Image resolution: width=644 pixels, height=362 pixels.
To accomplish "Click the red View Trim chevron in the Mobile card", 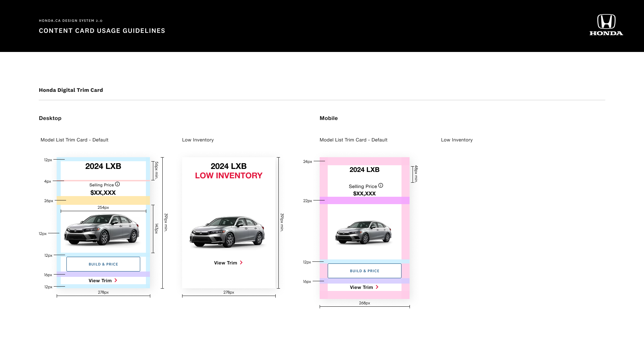I will (x=377, y=287).
